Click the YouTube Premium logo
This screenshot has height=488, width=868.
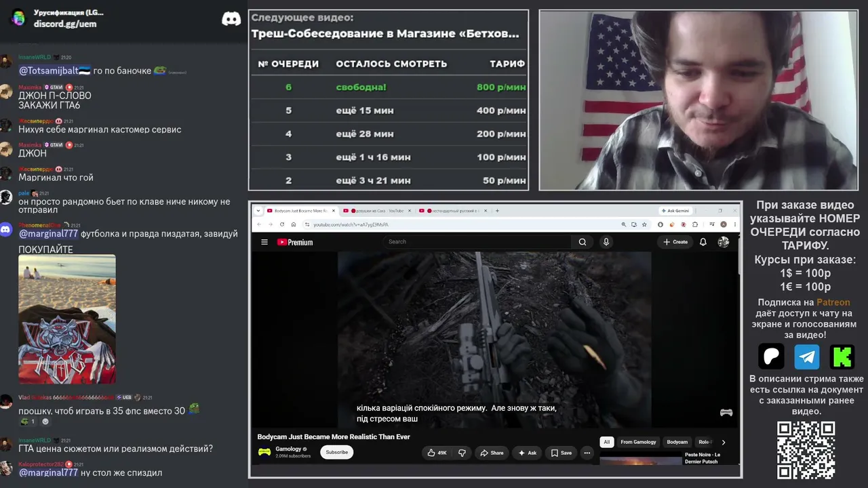click(295, 242)
